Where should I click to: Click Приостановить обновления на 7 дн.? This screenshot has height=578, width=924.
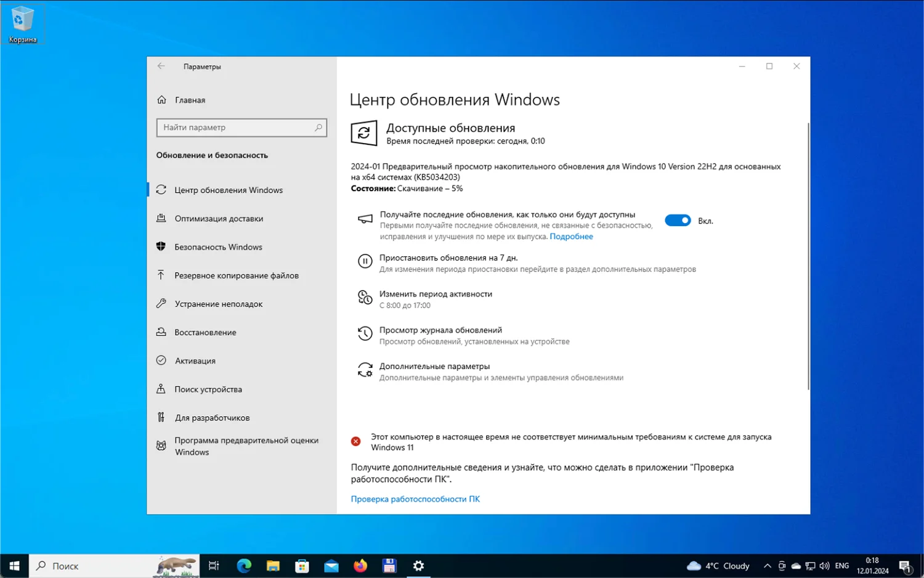448,258
